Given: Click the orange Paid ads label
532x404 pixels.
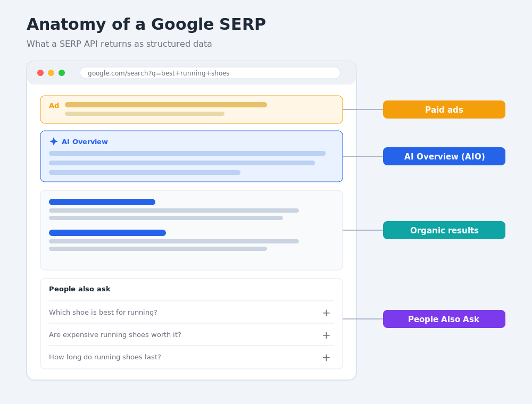Looking at the screenshot, I should [444, 110].
